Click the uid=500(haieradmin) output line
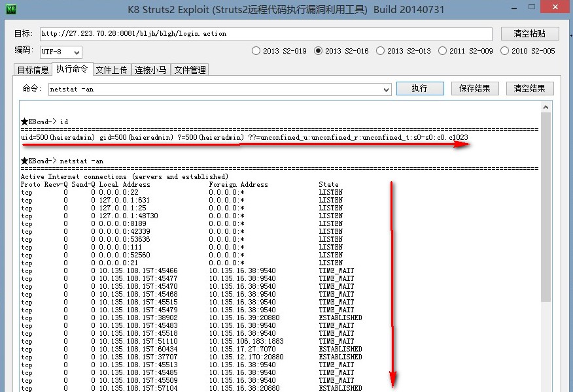The height and width of the screenshot is (392, 573). click(245, 137)
